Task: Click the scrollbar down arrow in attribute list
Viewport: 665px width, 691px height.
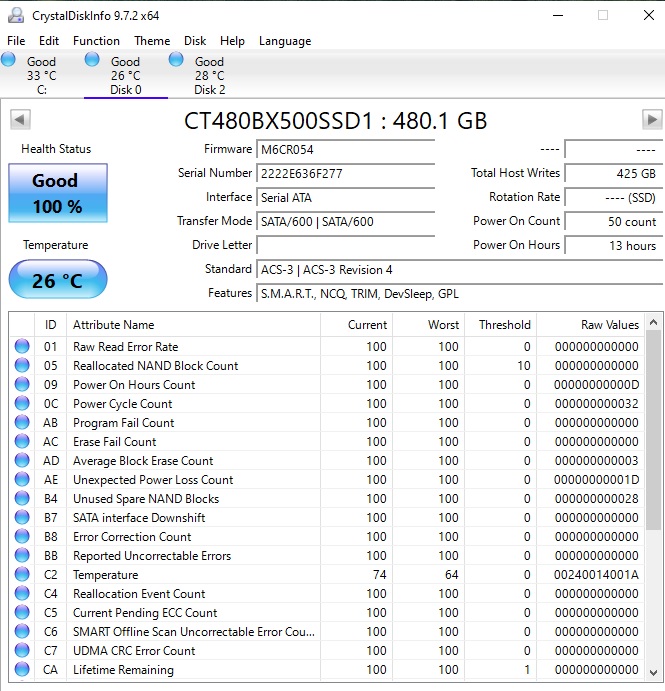Action: tap(654, 673)
